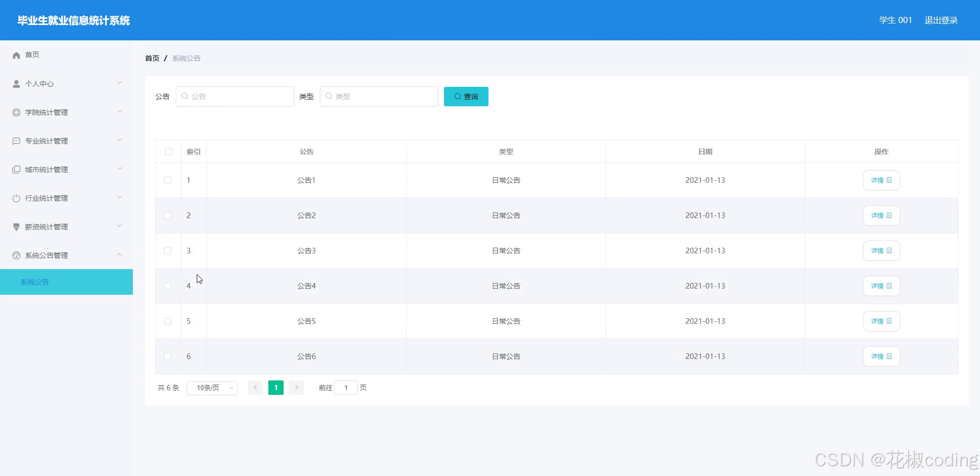This screenshot has height=476, width=980.
Task: Open the 10条/页 page size dropdown
Action: [212, 388]
